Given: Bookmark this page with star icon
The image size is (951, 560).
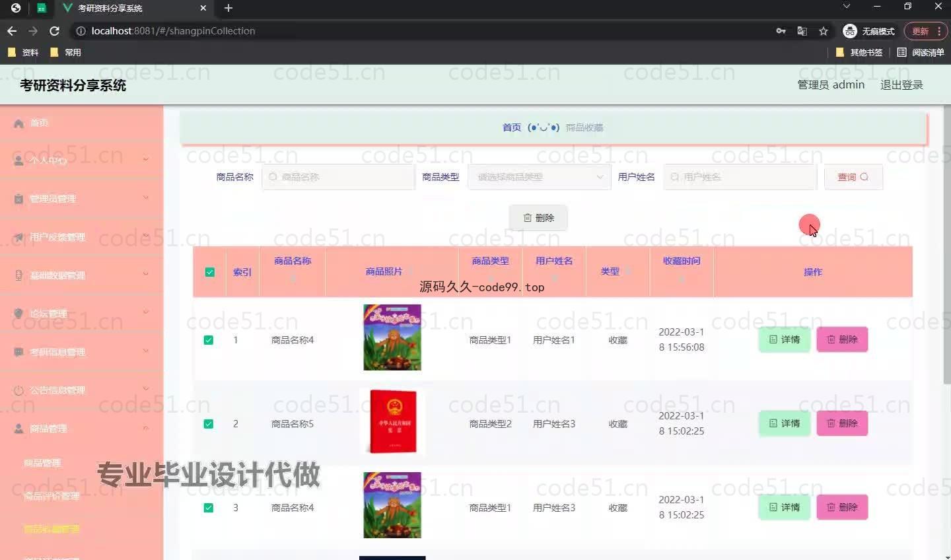Looking at the screenshot, I should [823, 31].
